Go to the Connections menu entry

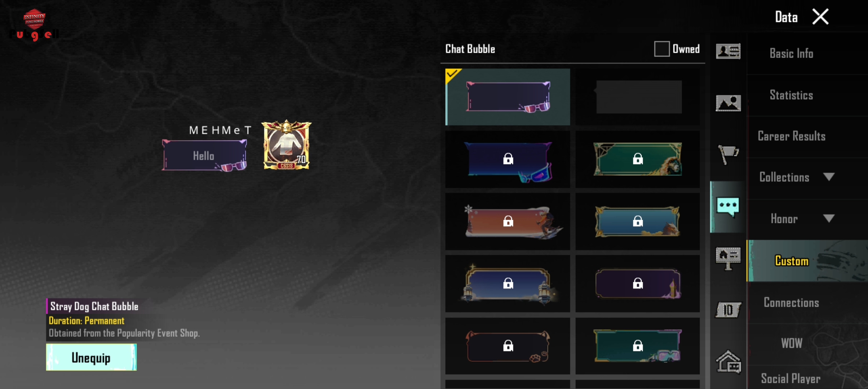coord(791,303)
